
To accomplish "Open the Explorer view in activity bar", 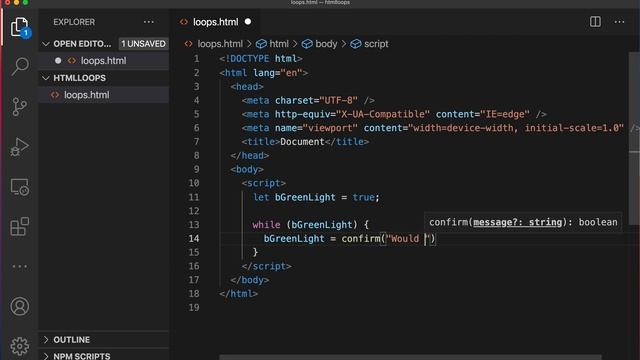I will [20, 27].
